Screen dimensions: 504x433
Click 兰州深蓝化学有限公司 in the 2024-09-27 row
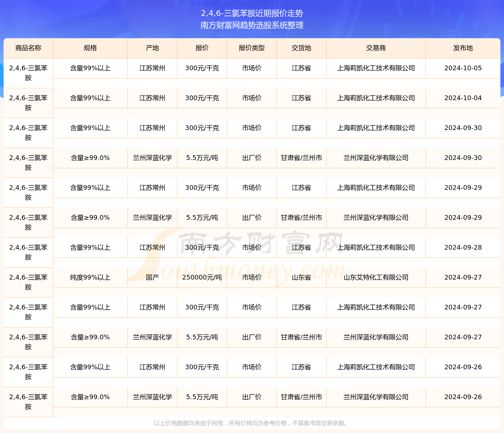(376, 337)
